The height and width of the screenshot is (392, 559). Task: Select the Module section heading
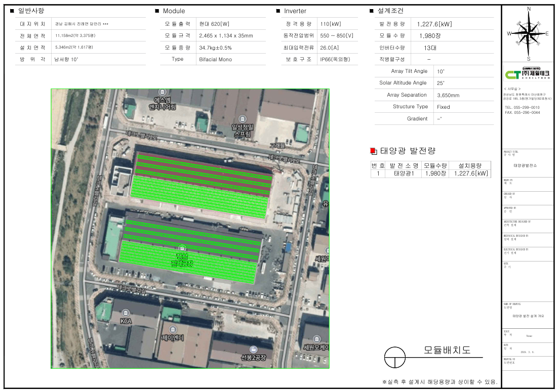click(174, 11)
